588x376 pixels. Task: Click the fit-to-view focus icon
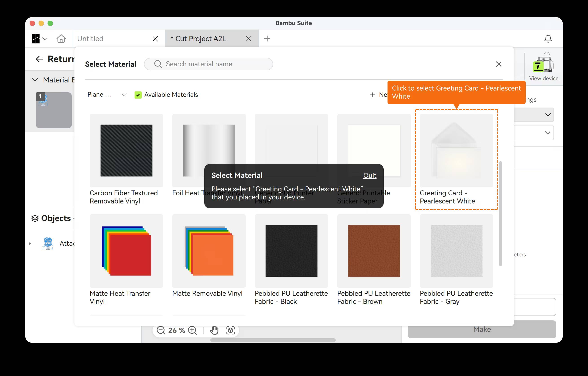pyautogui.click(x=230, y=330)
